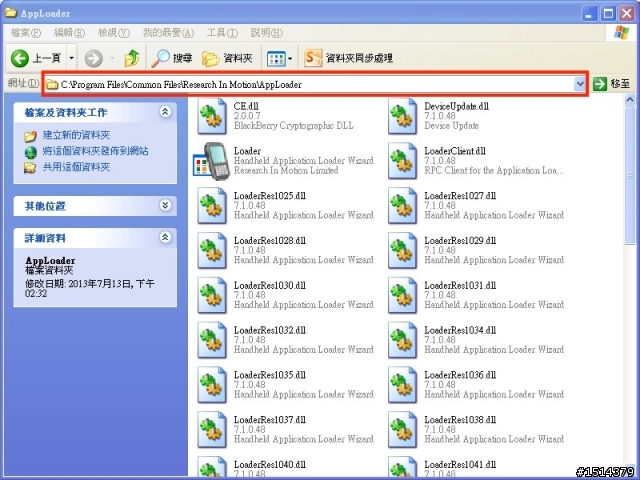Click the CE.dll file name text

tap(246, 106)
